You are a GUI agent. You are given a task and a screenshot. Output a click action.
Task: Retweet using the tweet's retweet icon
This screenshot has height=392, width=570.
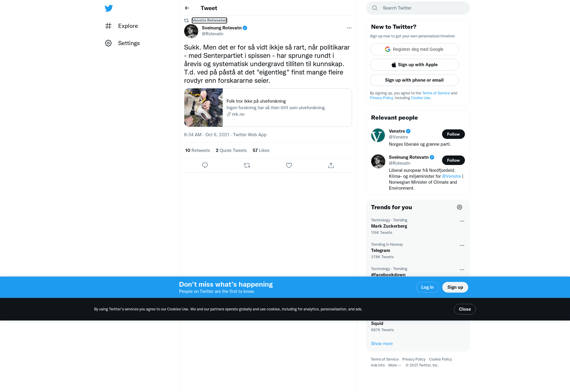247,165
